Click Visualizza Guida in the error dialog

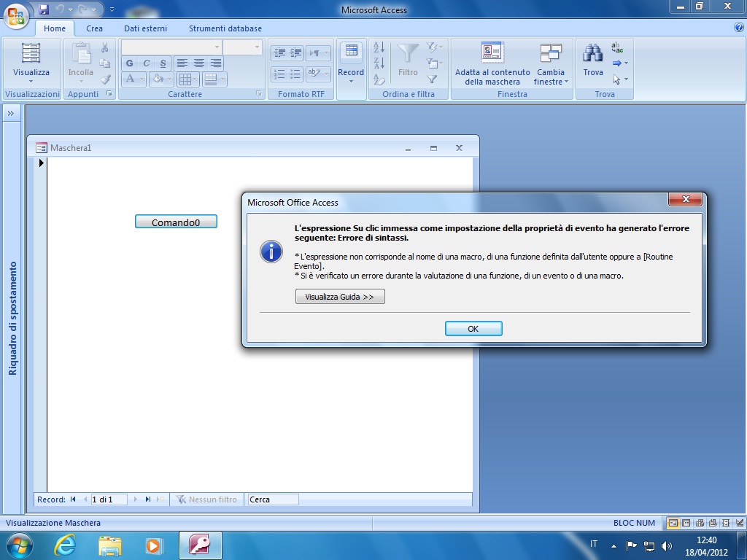[x=340, y=297]
